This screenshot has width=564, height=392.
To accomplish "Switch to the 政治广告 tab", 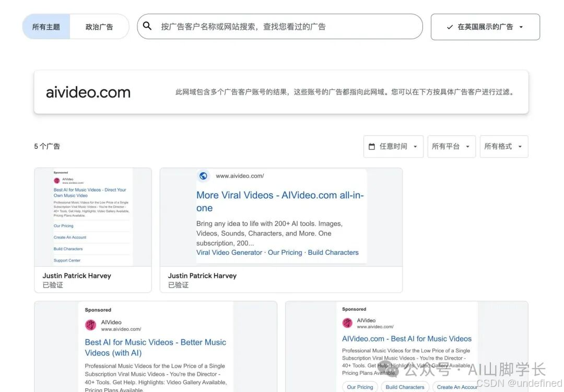I will [99, 27].
